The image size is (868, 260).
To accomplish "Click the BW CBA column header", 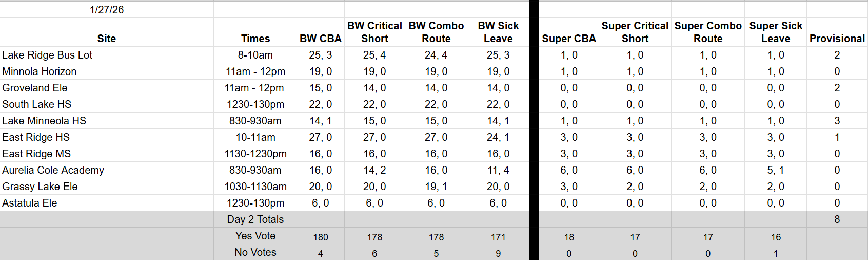I will (x=321, y=39).
